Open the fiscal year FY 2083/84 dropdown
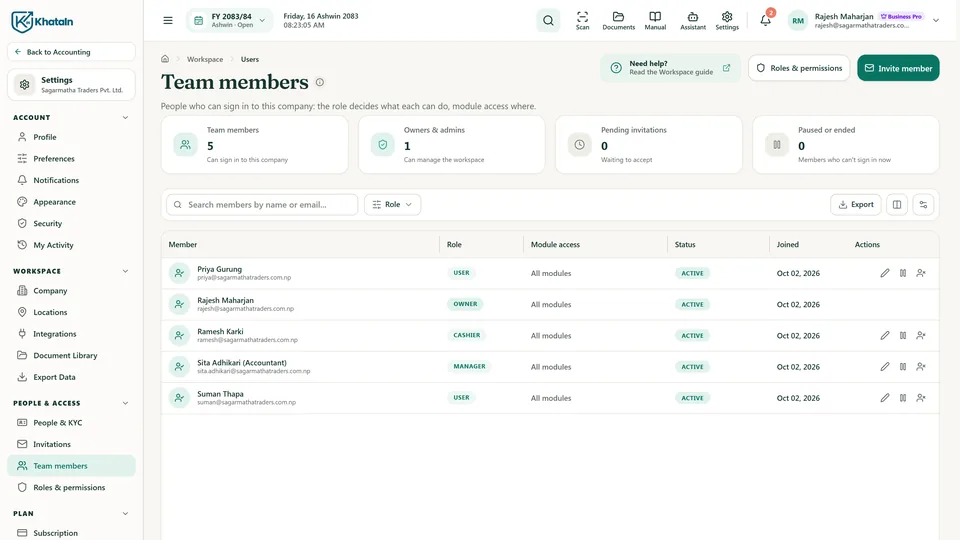Viewport: 960px width, 540px height. (x=230, y=20)
